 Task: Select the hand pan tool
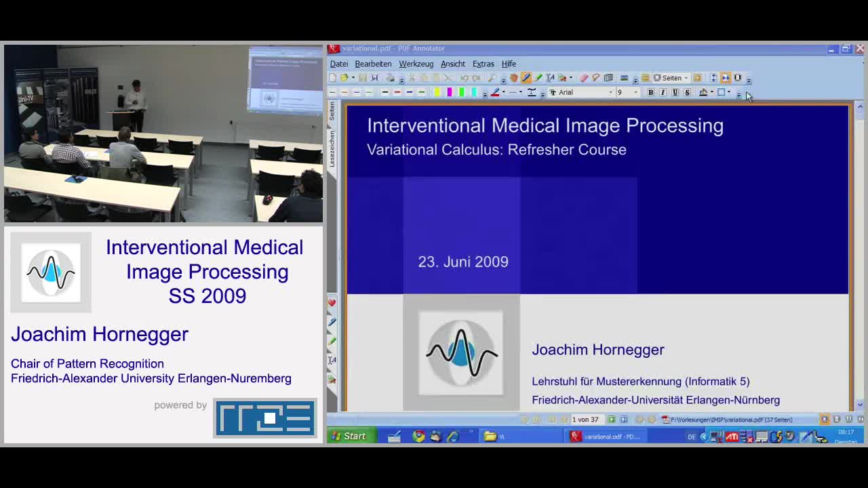pos(514,77)
